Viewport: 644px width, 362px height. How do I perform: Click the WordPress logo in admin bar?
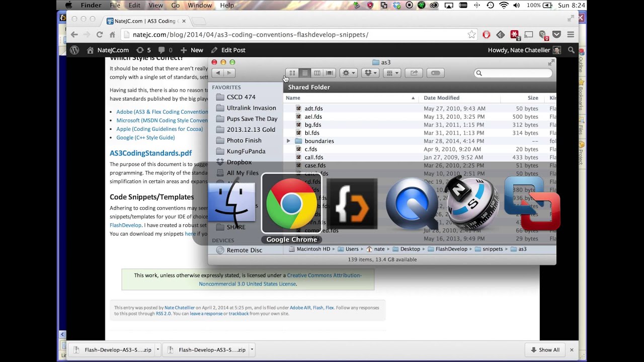coord(74,50)
